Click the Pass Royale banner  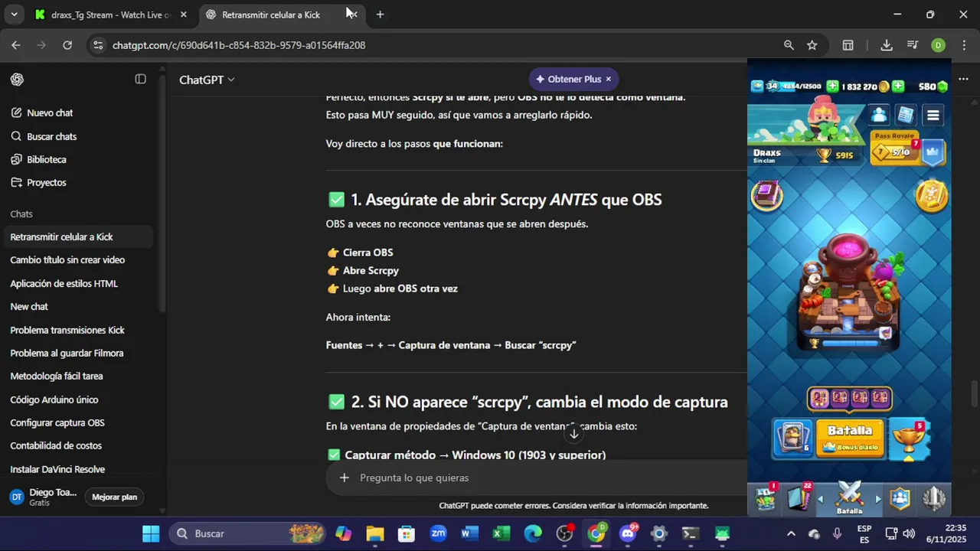click(x=907, y=148)
